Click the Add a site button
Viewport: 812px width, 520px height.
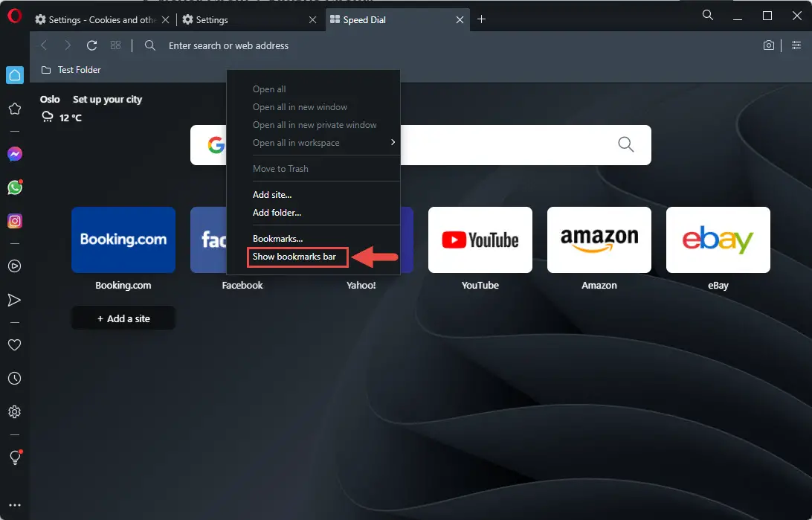click(x=123, y=318)
